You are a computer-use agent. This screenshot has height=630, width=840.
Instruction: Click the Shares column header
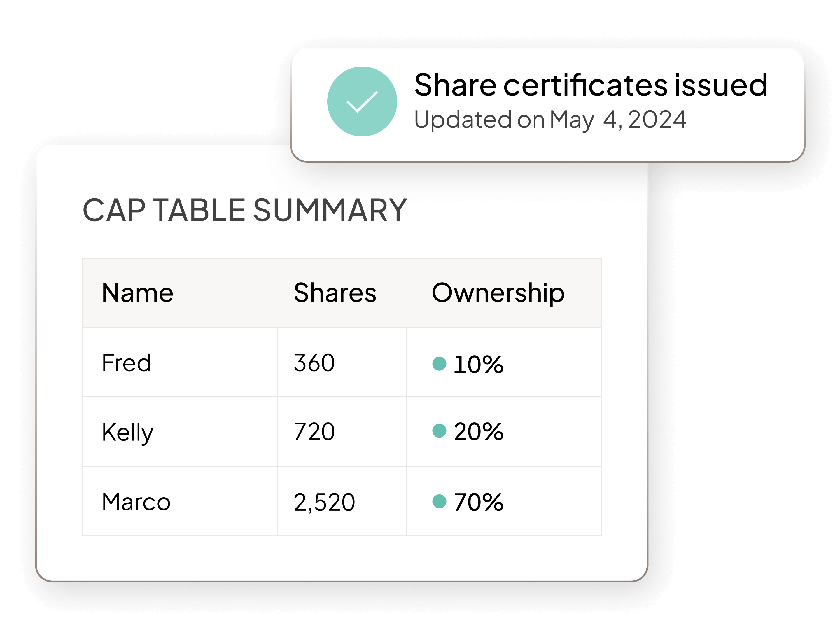(x=335, y=293)
